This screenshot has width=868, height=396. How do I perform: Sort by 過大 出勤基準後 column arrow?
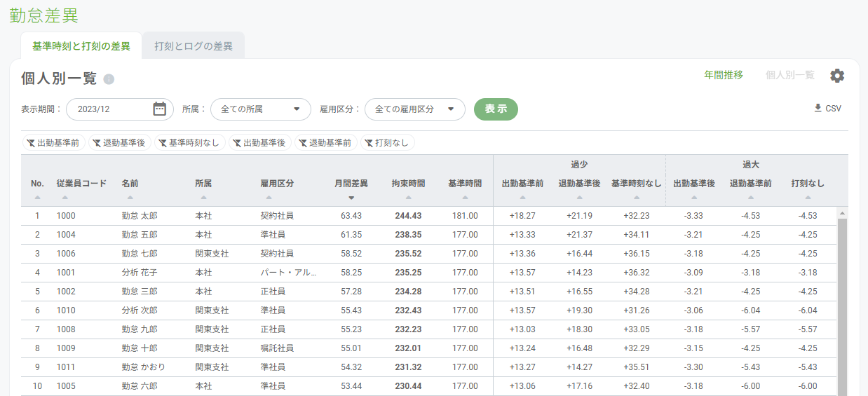pyautogui.click(x=693, y=198)
